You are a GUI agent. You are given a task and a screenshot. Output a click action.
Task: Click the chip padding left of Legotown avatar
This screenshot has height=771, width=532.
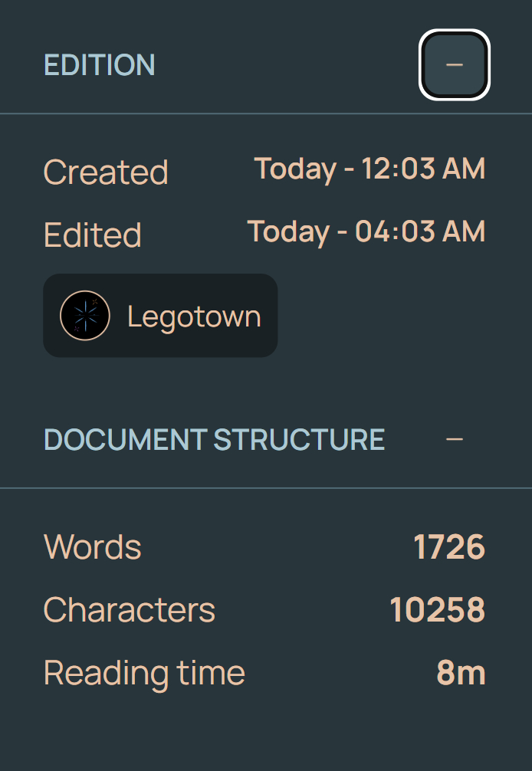[x=51, y=316]
